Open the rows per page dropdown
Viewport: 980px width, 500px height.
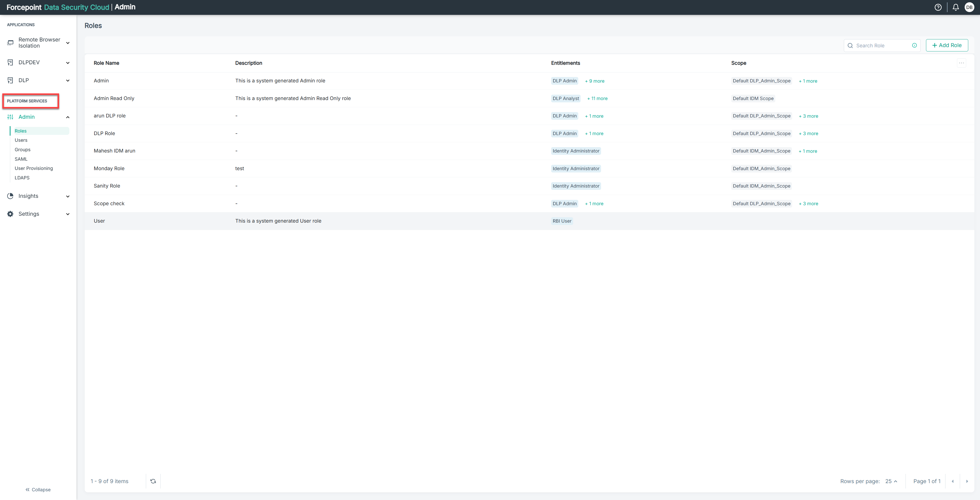click(x=891, y=481)
